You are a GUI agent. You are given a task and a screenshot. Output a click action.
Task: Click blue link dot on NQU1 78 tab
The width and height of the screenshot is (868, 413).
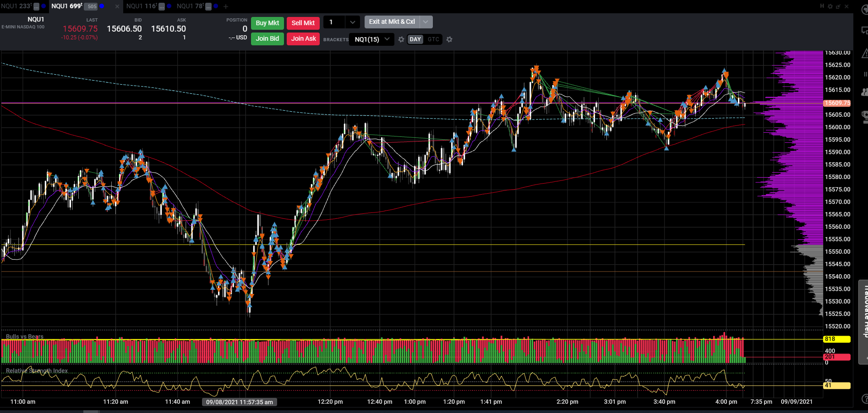point(216,6)
